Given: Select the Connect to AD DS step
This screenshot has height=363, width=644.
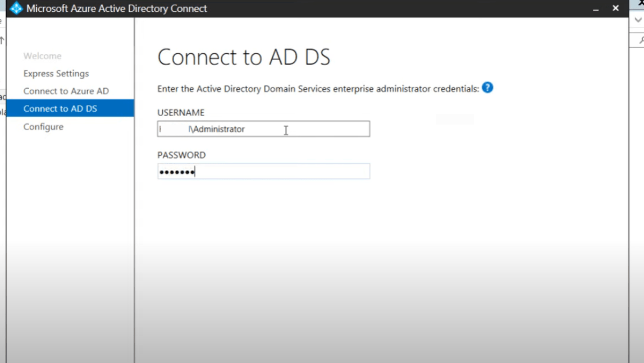Looking at the screenshot, I should [x=70, y=108].
